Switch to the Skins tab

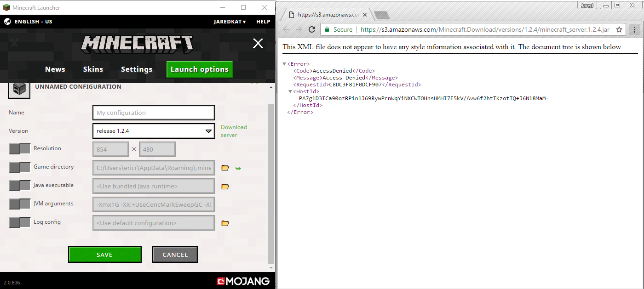pyautogui.click(x=93, y=69)
